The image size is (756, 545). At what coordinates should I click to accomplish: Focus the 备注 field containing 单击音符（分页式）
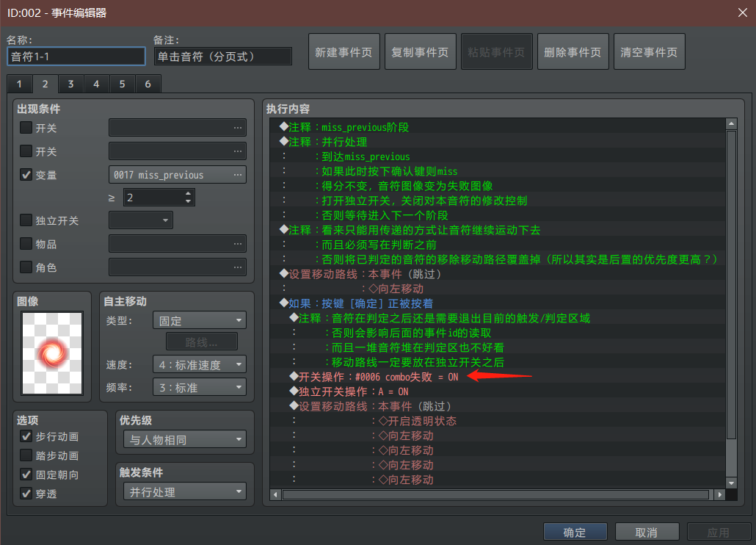tap(223, 57)
